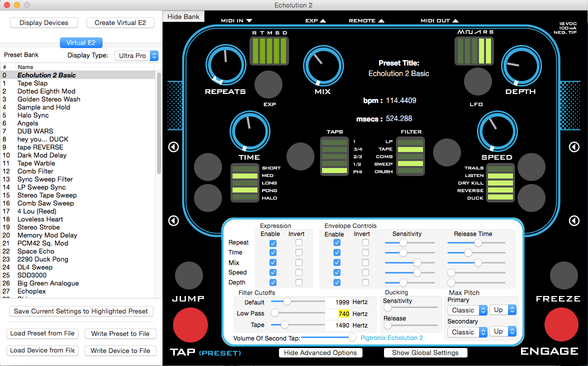Screen dimensions: 588x366
Task: Select the Dotted Eighth Mod preset
Action: 46,91
